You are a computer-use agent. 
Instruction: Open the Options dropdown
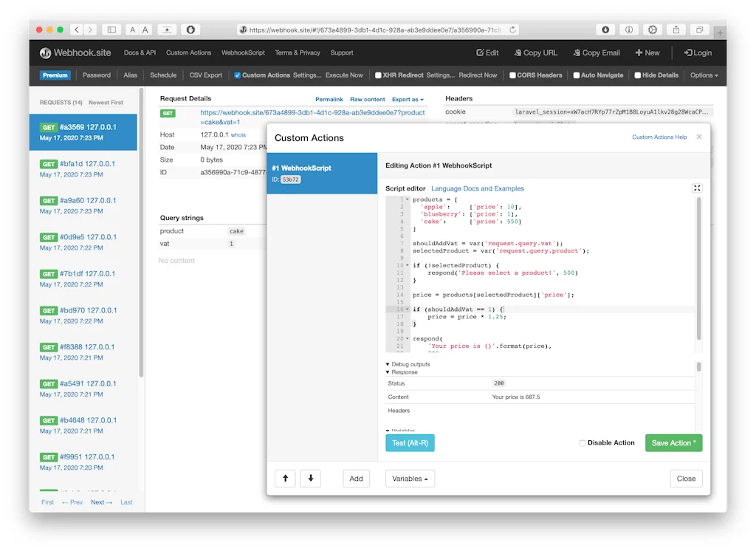[x=704, y=75]
